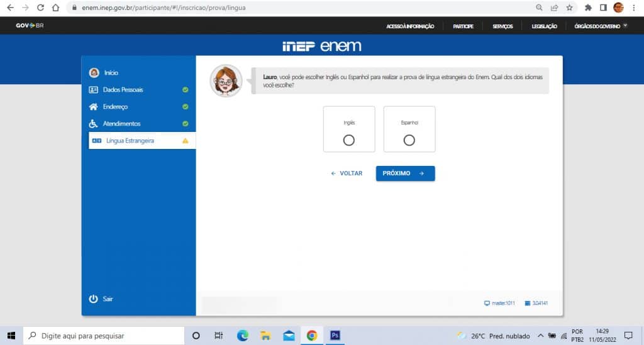644x345 pixels.
Task: Open Microsoft Edge from taskbar
Action: [x=242, y=336]
